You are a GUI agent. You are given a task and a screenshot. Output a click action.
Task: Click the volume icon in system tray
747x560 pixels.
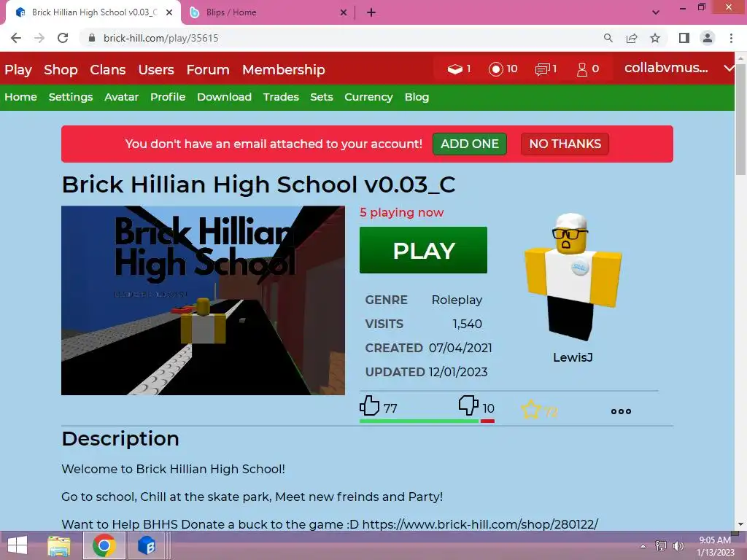tap(678, 546)
